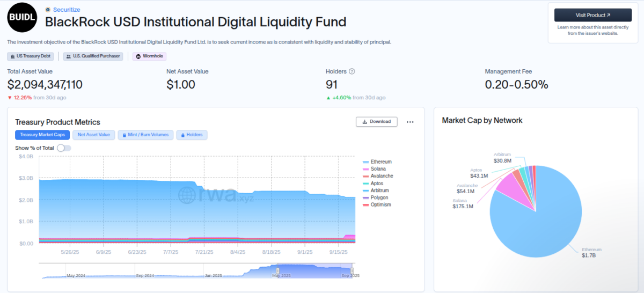
Task: Click the Arbitrum $30.8M pie label
Action: 503,157
